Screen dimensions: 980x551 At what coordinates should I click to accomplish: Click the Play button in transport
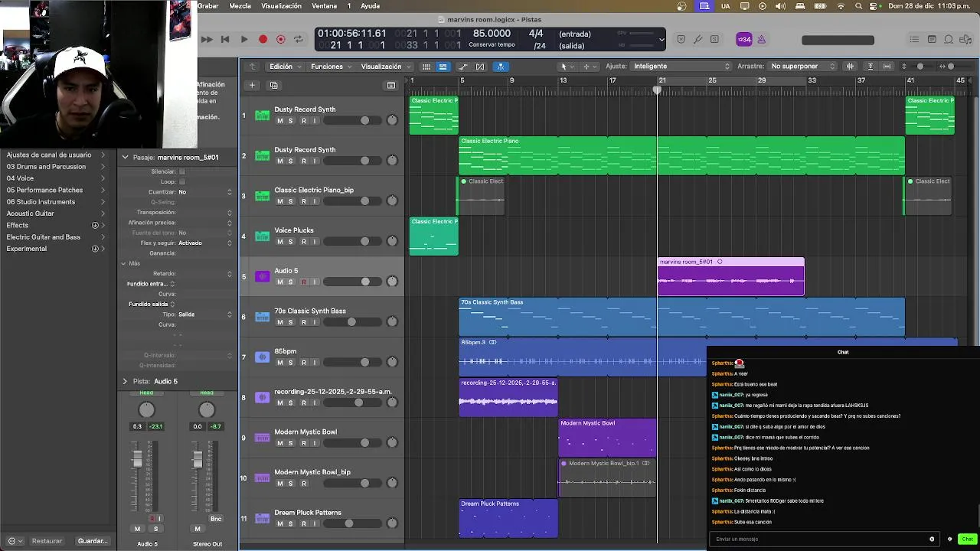(243, 39)
